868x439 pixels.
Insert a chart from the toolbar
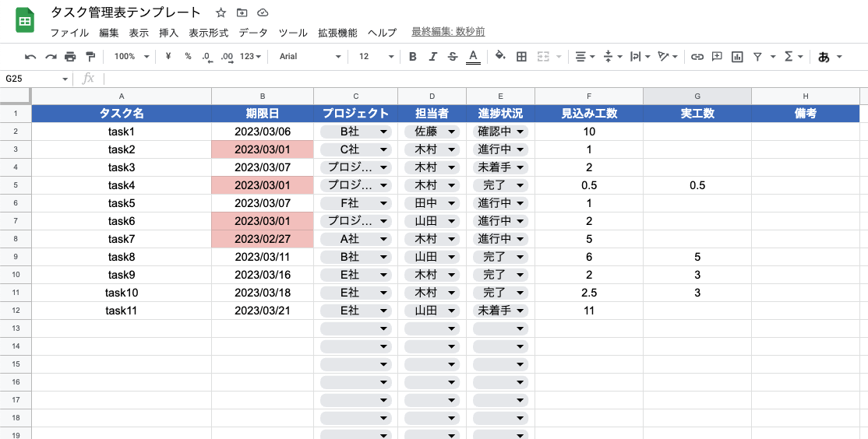click(x=736, y=57)
